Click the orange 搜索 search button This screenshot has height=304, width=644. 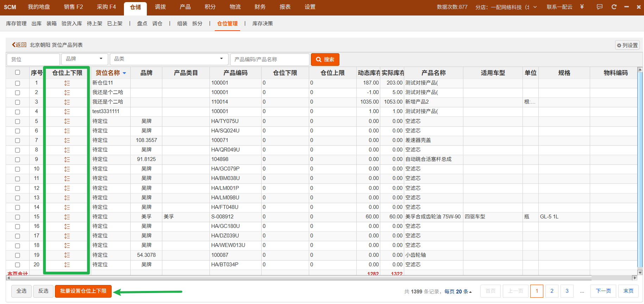point(325,60)
